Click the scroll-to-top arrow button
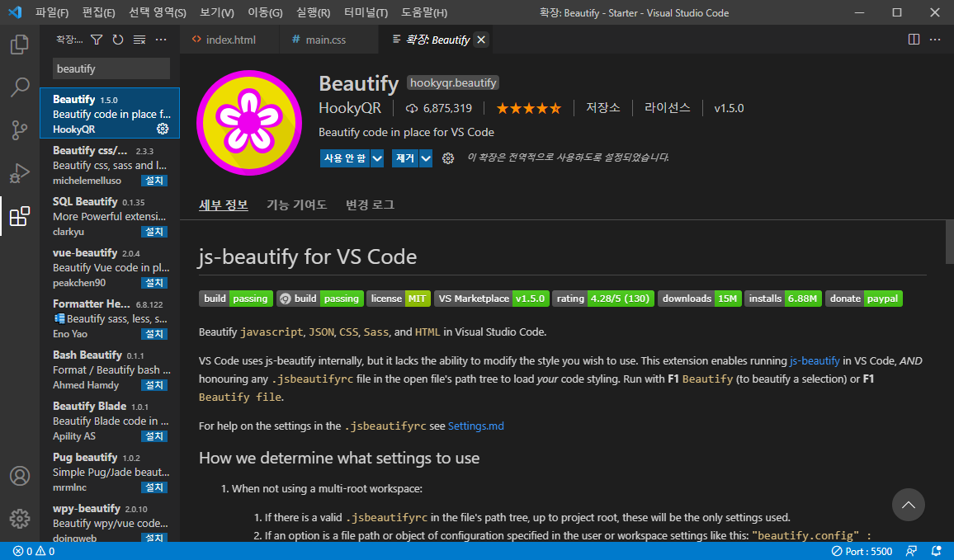 point(909,505)
